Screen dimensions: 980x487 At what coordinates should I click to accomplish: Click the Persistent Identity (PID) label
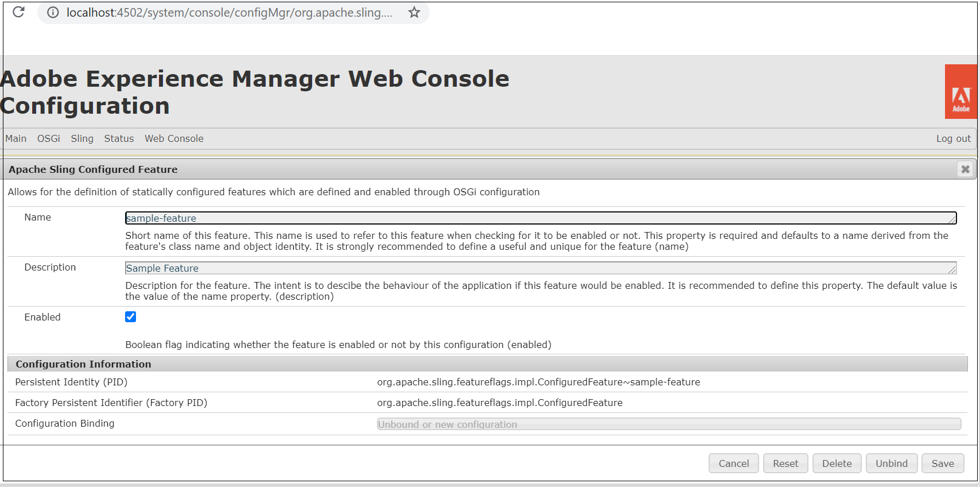tap(71, 382)
